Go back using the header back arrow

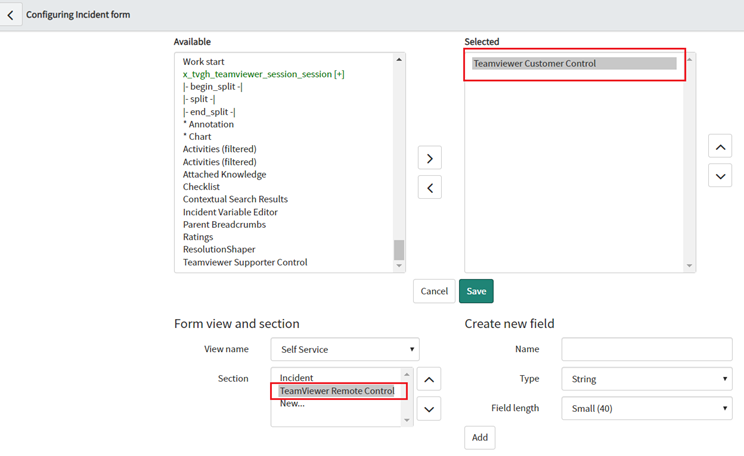10,15
